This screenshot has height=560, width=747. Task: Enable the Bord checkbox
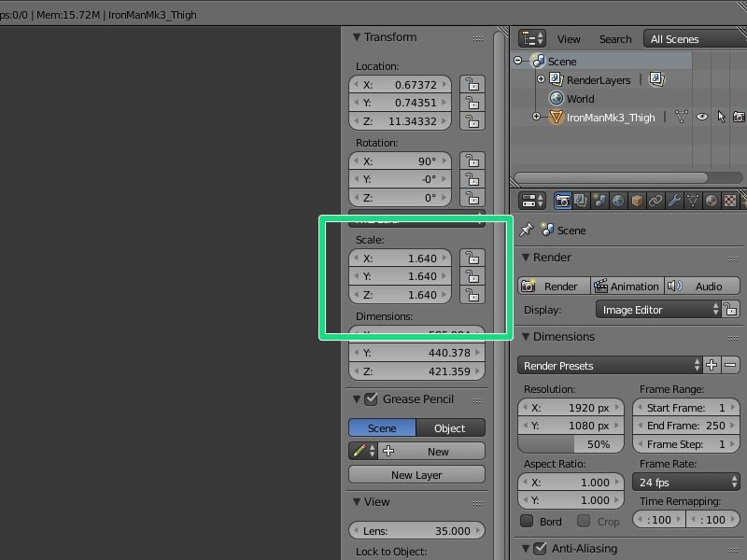pos(527,521)
